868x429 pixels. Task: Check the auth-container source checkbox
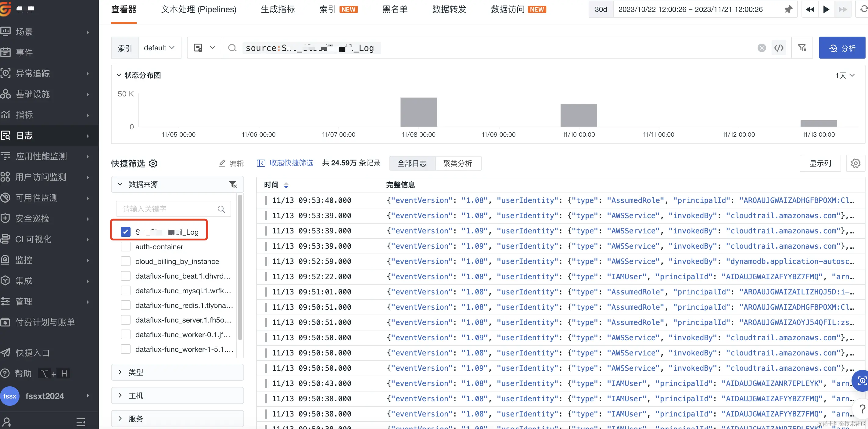[126, 247]
